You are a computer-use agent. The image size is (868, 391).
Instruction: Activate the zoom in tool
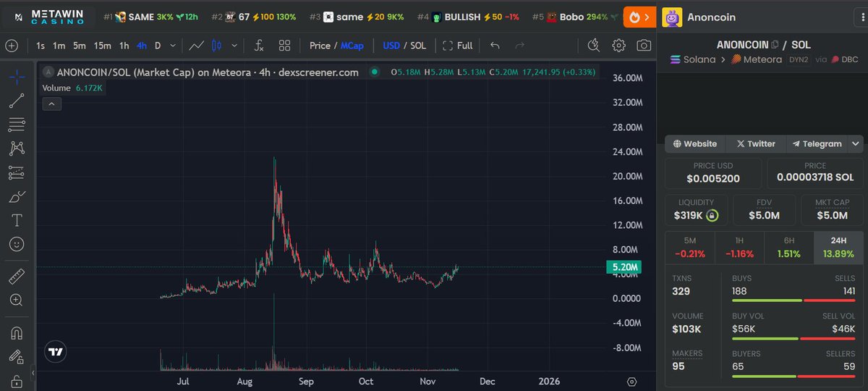click(17, 300)
